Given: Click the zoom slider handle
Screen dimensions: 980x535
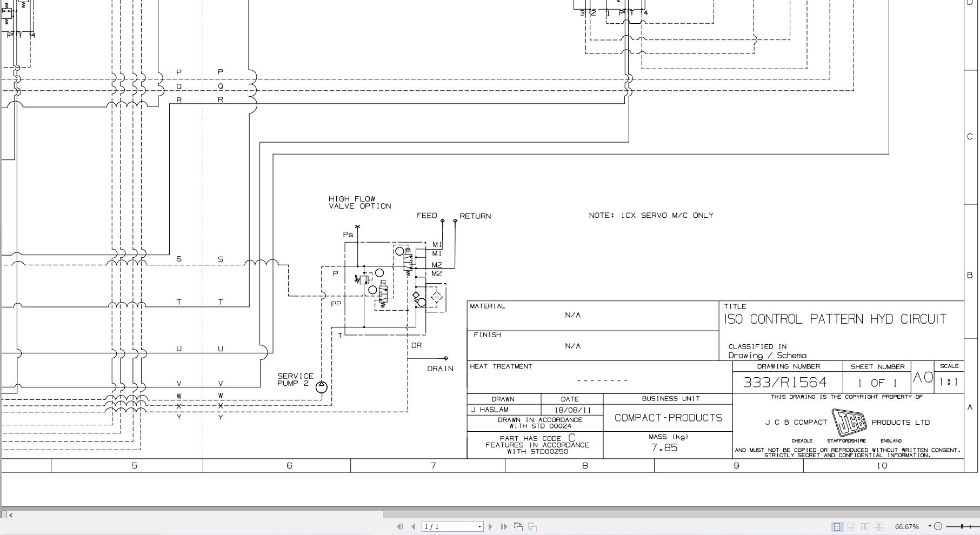Looking at the screenshot, I should [962, 526].
